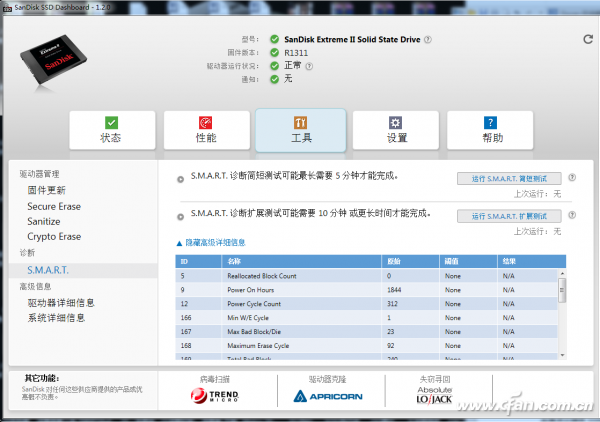Image resolution: width=600 pixels, height=422 pixels.
Task: Run the S.M.A.R.T. extended test button
Action: (509, 216)
